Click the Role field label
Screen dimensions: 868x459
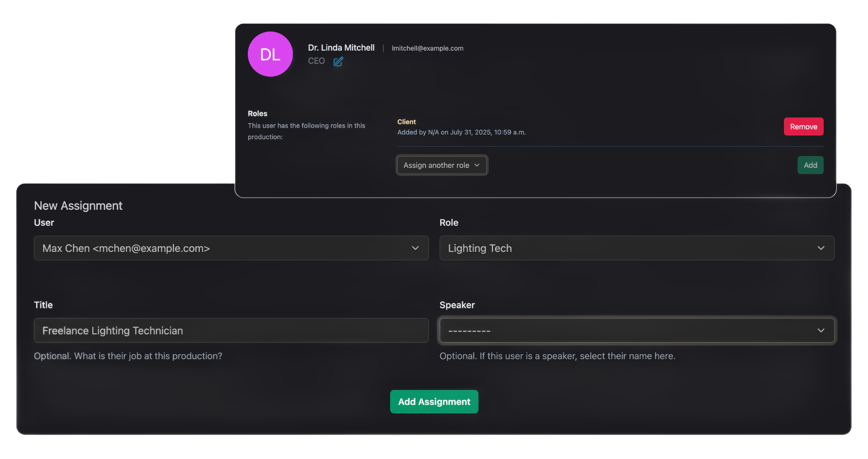[449, 222]
